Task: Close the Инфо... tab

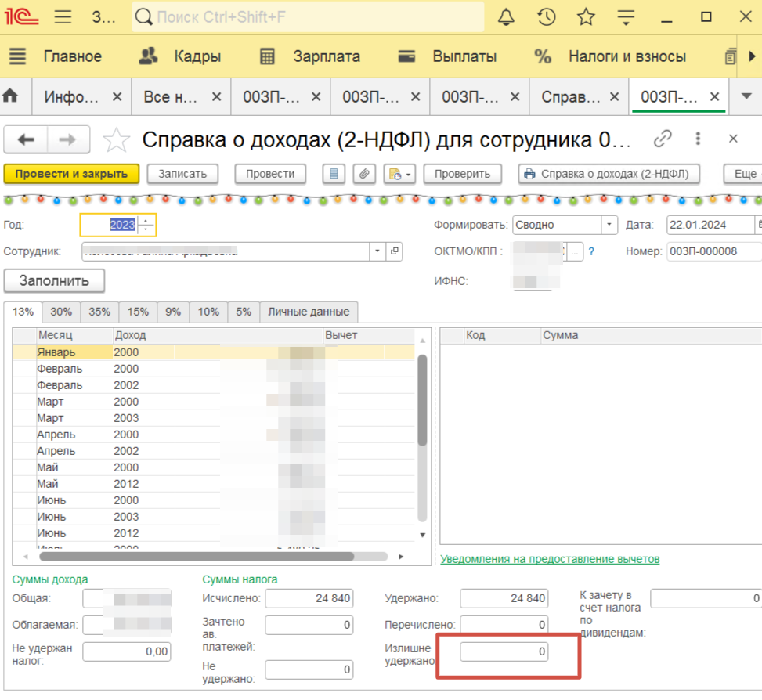Action: click(117, 96)
